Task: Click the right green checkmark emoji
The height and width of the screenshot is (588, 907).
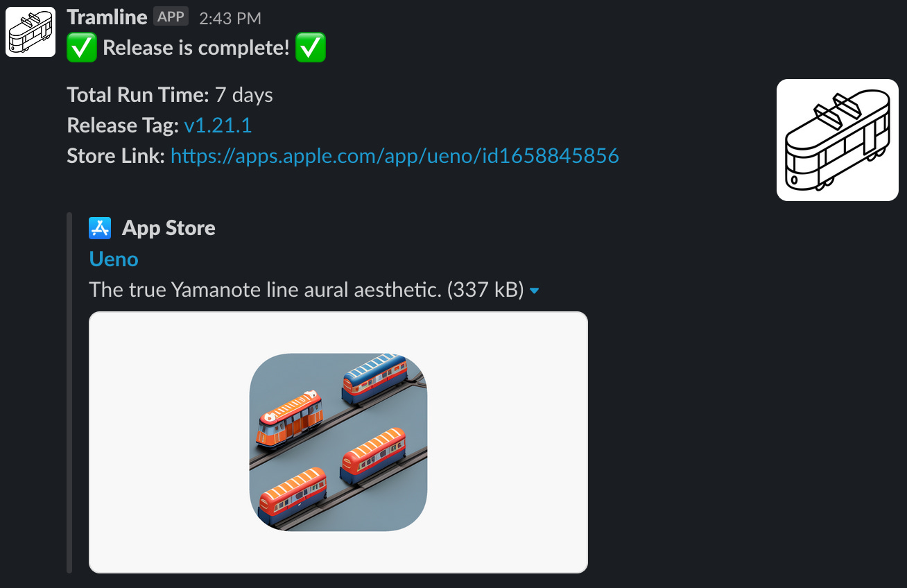Action: 311,48
